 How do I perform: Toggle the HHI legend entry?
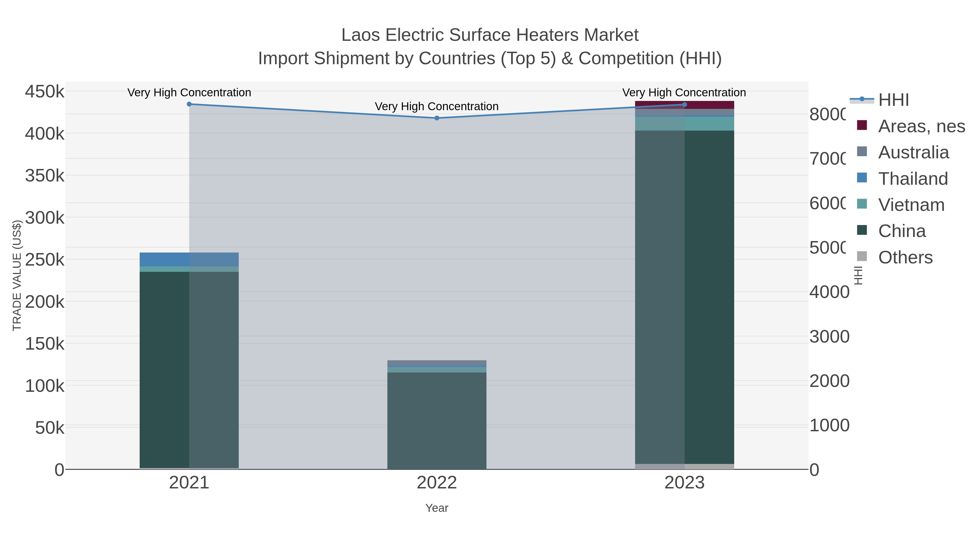(x=880, y=100)
